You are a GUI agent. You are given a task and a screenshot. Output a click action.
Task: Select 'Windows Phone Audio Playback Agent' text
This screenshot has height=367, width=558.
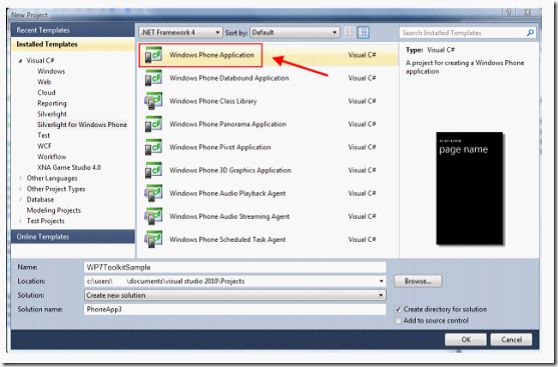[x=227, y=194]
